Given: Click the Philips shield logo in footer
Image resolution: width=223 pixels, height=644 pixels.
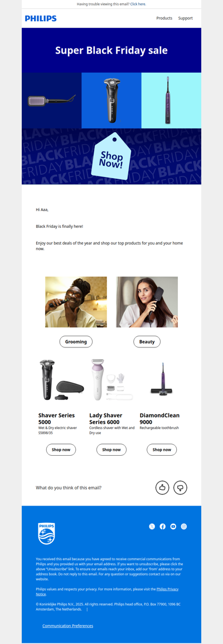Looking at the screenshot, I should (46, 533).
